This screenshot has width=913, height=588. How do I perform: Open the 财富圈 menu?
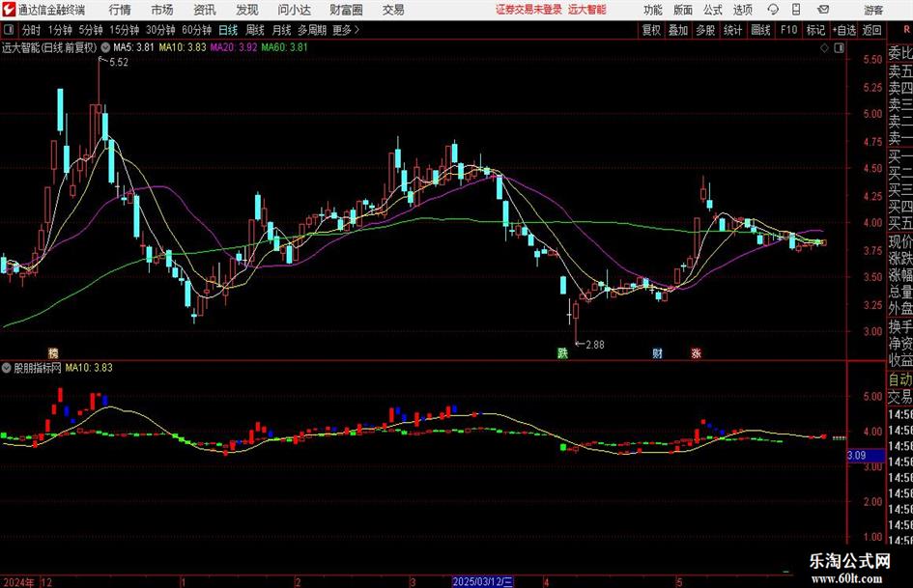tap(346, 10)
